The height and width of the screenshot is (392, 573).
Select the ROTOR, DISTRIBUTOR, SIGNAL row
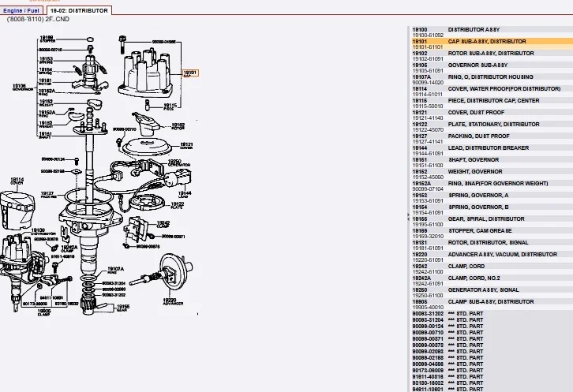coord(492,245)
